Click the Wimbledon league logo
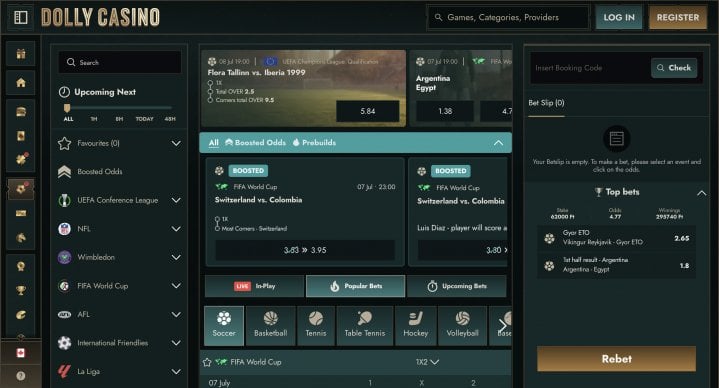The width and height of the screenshot is (719, 388). pyautogui.click(x=65, y=257)
